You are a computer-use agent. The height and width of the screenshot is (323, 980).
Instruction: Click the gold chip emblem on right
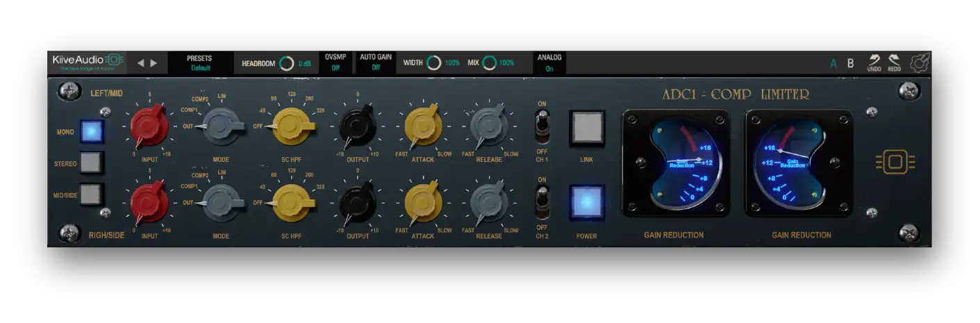pyautogui.click(x=895, y=163)
